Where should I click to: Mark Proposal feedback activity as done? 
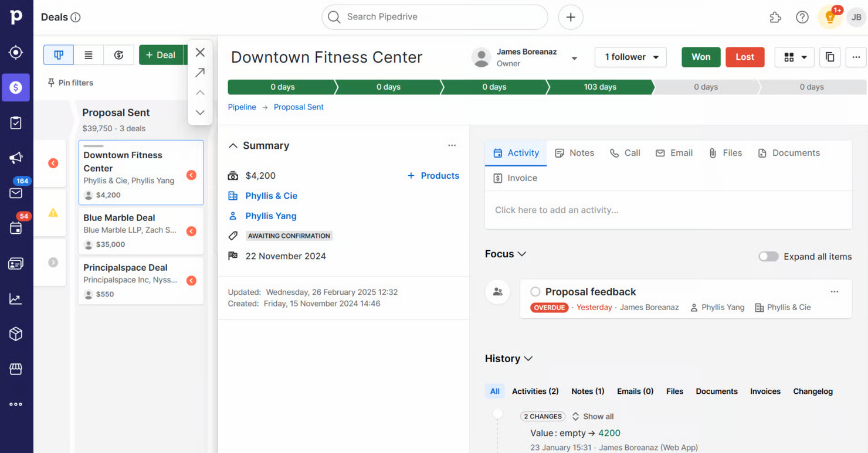pos(535,292)
